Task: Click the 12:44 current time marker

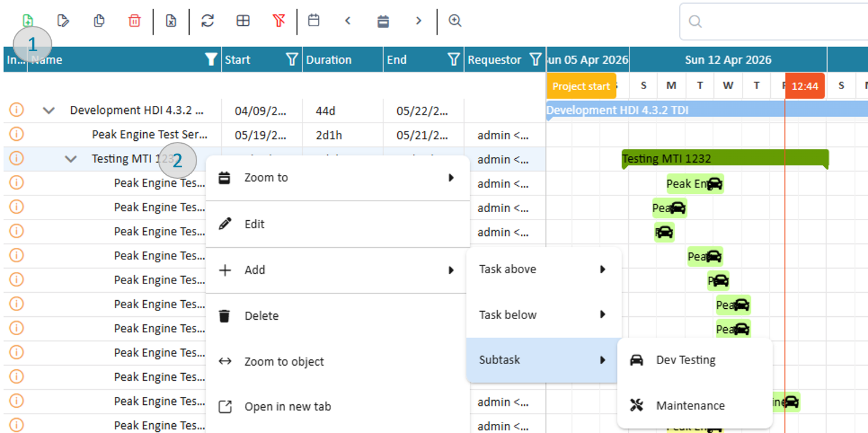Action: tap(805, 86)
